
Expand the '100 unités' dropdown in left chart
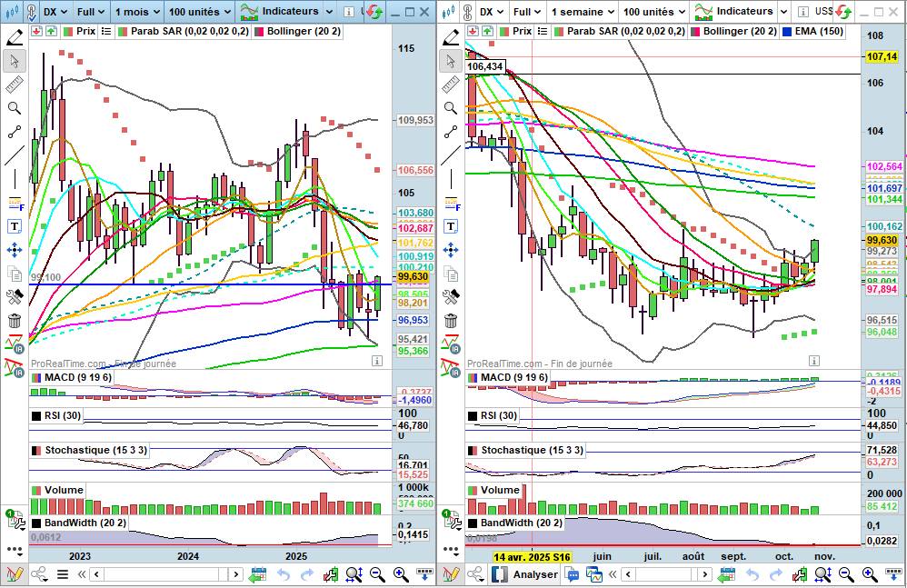[201, 12]
